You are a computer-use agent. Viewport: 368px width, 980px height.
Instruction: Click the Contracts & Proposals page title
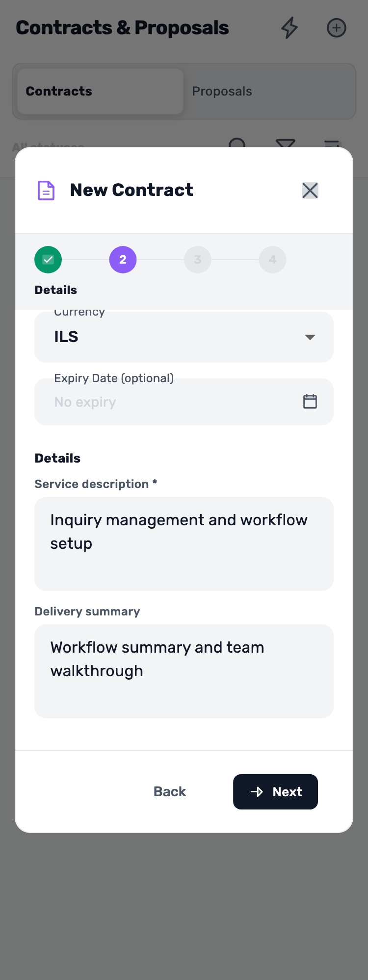coord(122,28)
